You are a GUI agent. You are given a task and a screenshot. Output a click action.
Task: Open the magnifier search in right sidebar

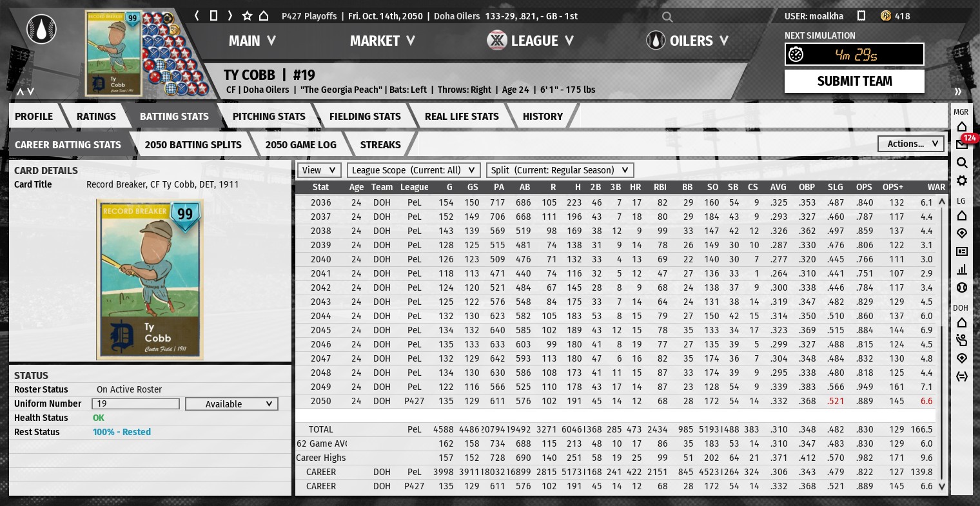[961, 162]
